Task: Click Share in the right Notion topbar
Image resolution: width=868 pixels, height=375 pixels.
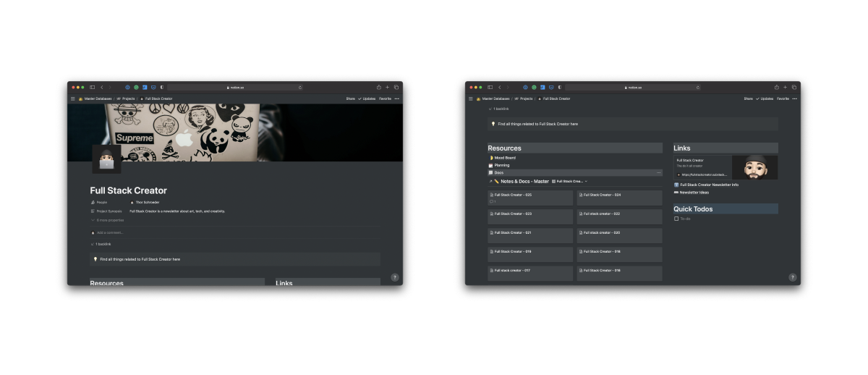Action: click(x=748, y=98)
